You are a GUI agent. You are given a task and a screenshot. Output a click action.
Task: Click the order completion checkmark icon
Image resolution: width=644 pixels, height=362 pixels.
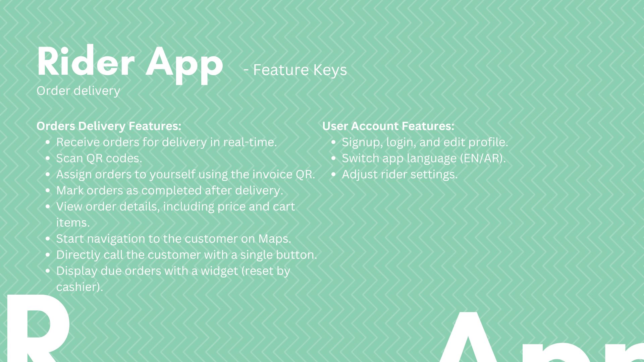(x=50, y=190)
